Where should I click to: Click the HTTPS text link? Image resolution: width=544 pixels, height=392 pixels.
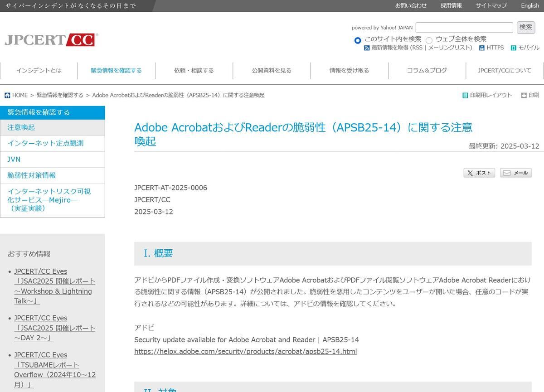click(495, 48)
